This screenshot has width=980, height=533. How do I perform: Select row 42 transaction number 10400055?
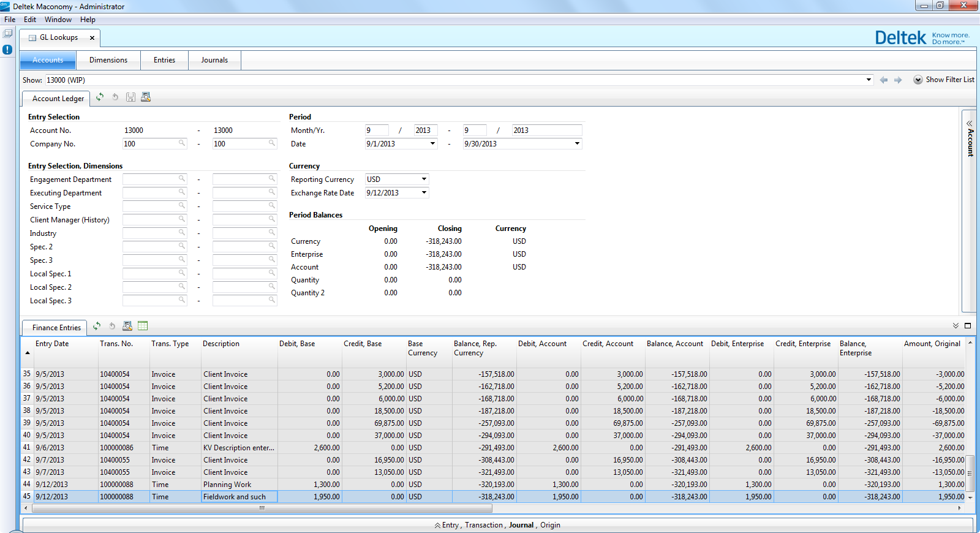(124, 460)
